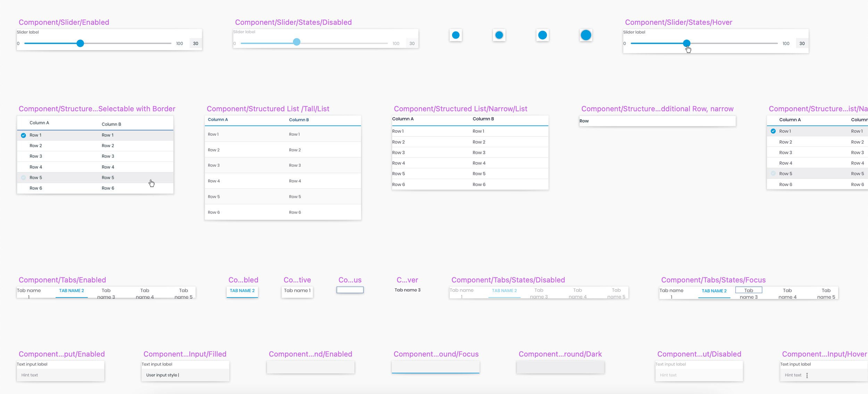Viewport: 868px width, 394px height.
Task: Click the largest blue slider handle circle
Action: coord(586,35)
